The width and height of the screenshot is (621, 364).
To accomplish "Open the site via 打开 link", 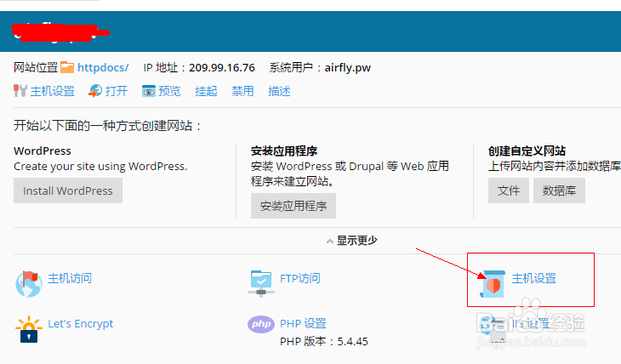I will click(117, 92).
